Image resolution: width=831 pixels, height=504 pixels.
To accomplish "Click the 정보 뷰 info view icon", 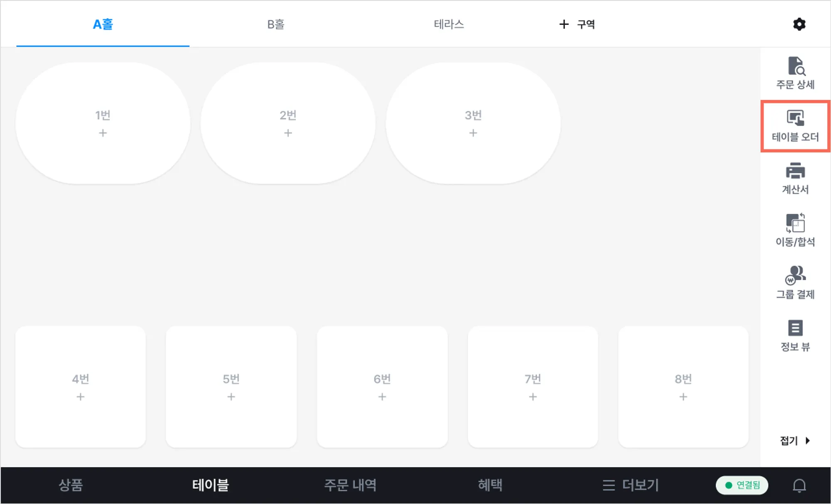I will click(795, 335).
